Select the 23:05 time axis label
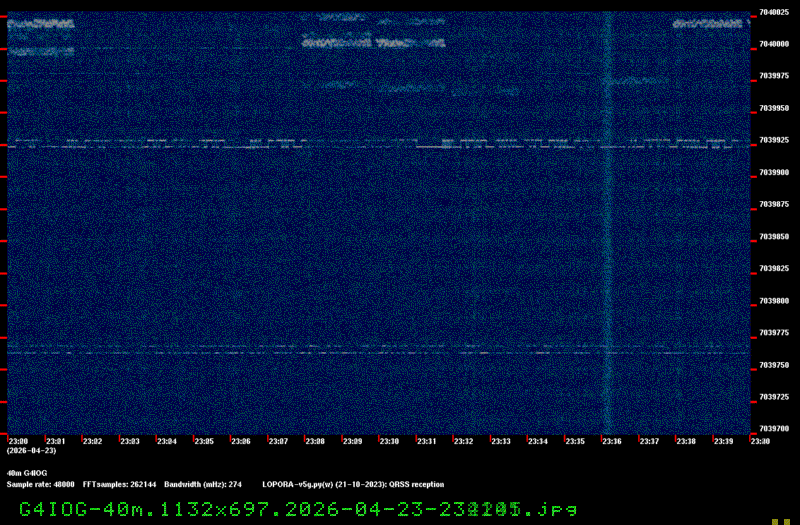 coord(204,441)
